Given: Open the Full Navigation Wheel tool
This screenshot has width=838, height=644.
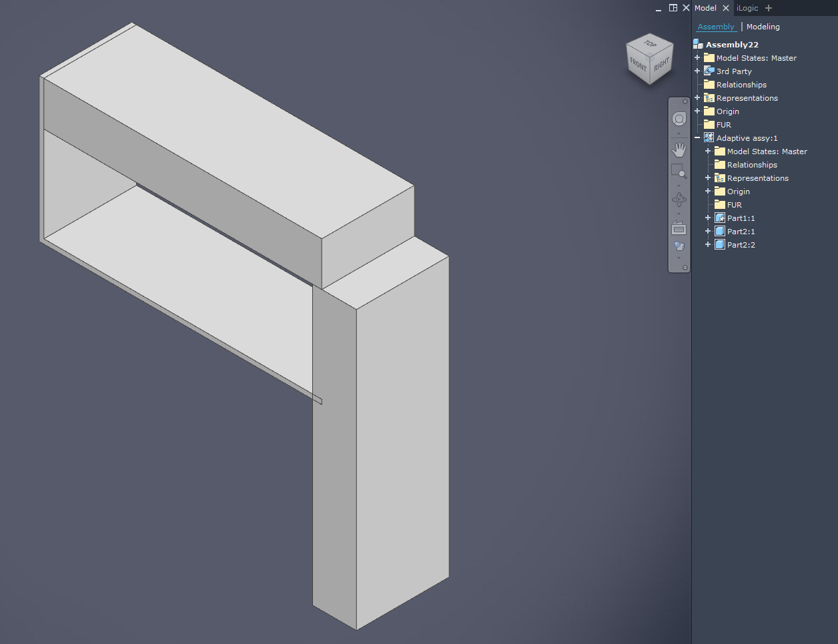Looking at the screenshot, I should click(x=679, y=119).
